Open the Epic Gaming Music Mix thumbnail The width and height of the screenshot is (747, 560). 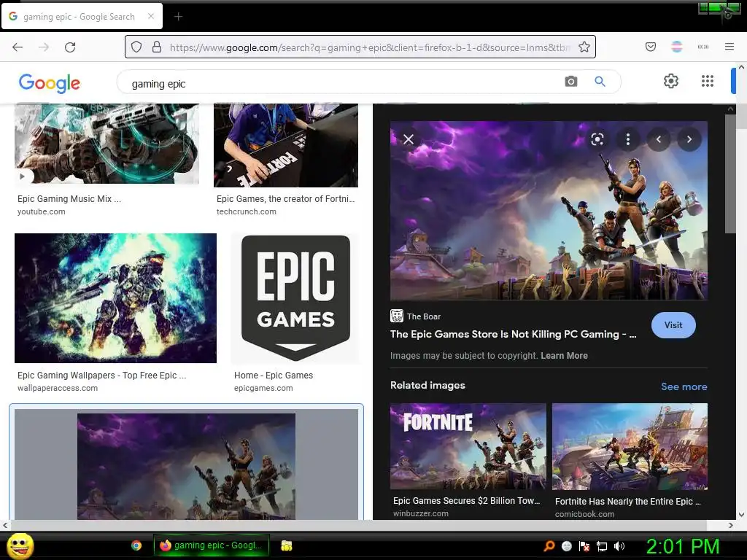pyautogui.click(x=107, y=144)
